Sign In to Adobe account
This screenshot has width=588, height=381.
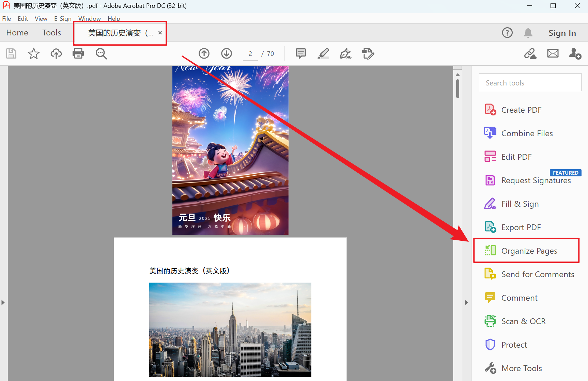562,33
